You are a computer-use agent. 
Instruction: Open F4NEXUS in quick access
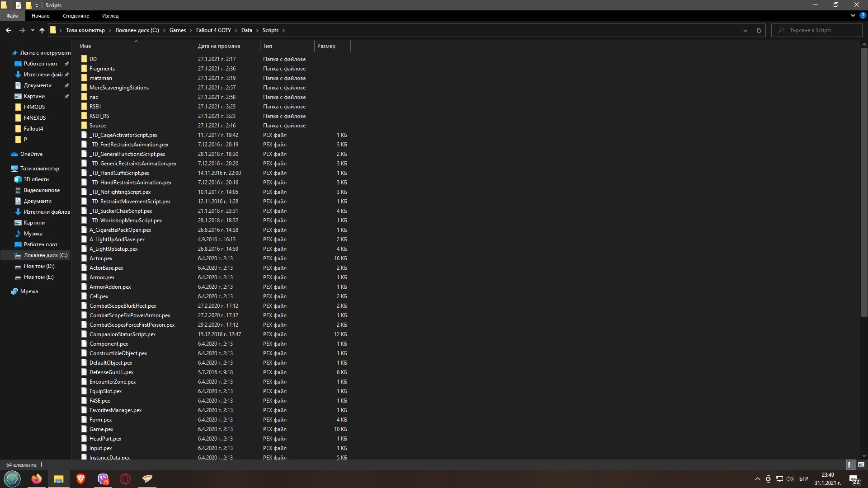[x=34, y=118]
